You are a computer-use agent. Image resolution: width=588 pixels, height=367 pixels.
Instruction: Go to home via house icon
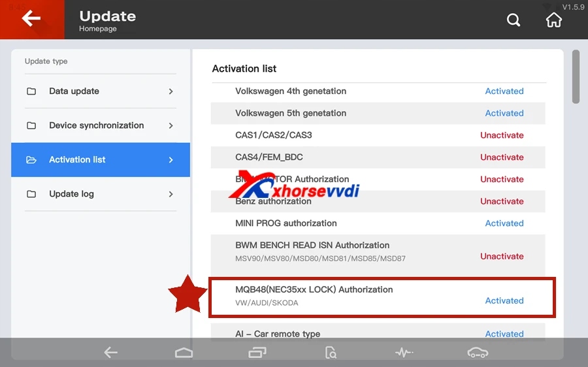(x=553, y=20)
